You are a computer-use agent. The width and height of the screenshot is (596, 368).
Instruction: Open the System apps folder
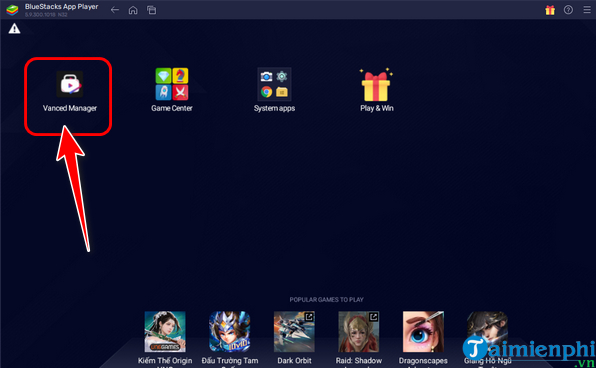[274, 84]
